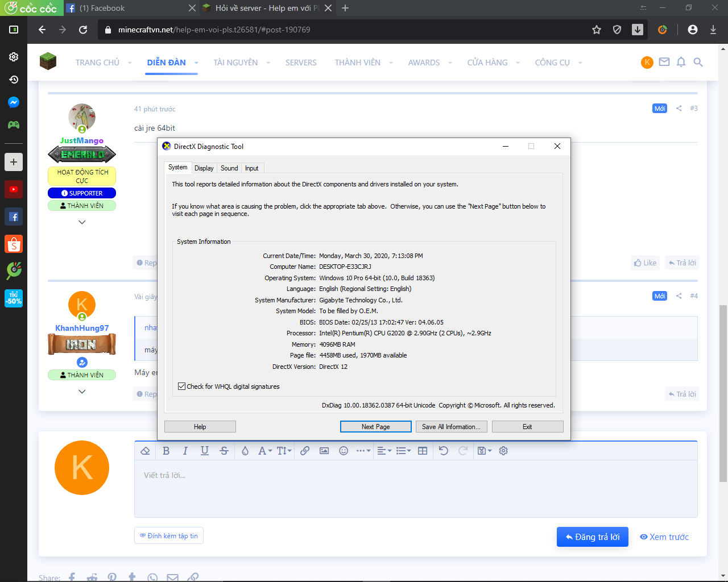Viewport: 728px width, 582px height.
Task: Undo the last editor action
Action: 444,451
